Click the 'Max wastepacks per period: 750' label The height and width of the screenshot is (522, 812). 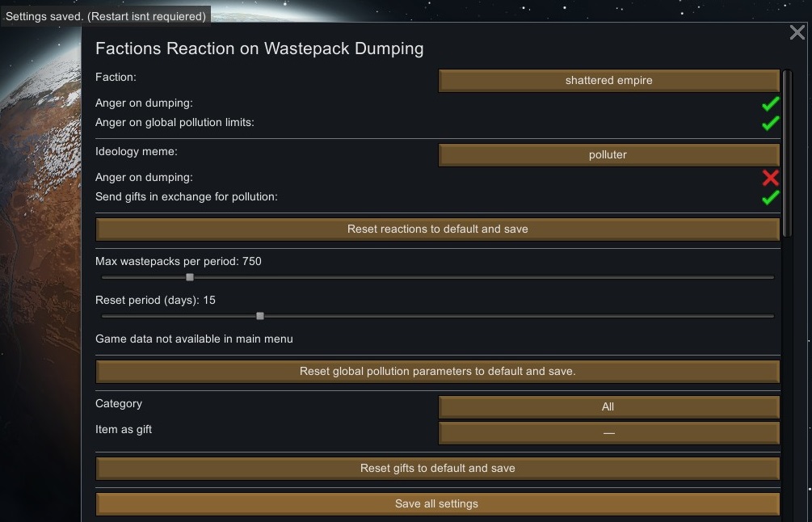click(x=178, y=262)
